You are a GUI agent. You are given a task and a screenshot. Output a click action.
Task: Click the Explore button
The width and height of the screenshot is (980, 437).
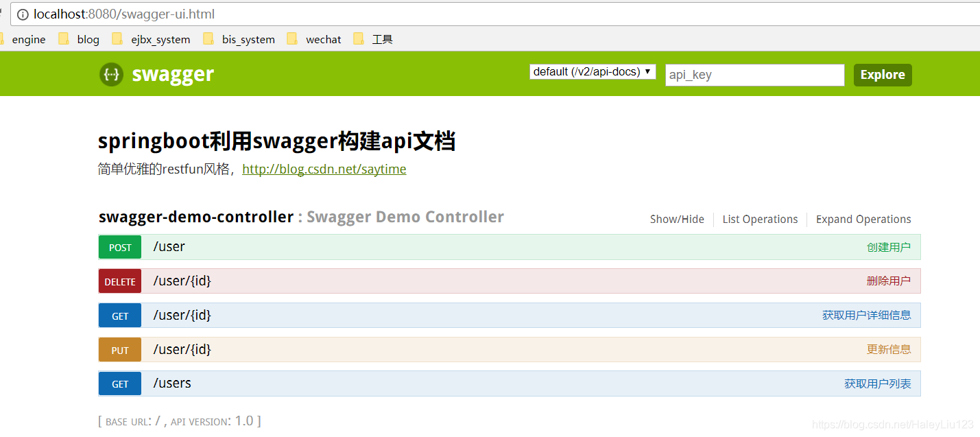pyautogui.click(x=882, y=74)
